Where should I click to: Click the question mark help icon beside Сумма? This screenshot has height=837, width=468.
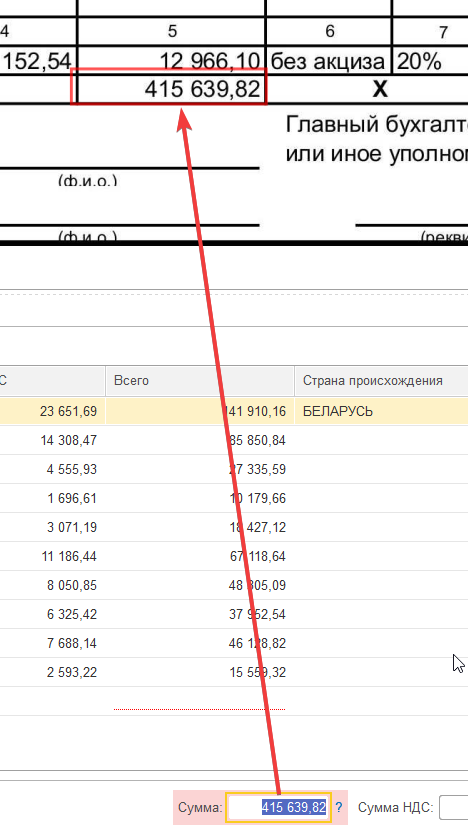(x=339, y=807)
